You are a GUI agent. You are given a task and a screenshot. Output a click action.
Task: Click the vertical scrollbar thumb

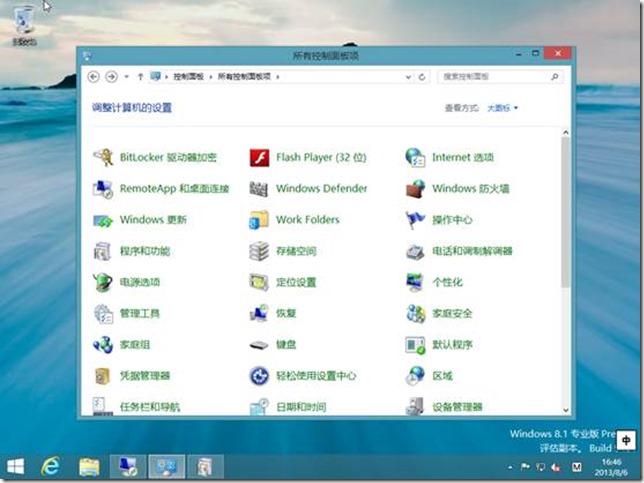click(566, 212)
